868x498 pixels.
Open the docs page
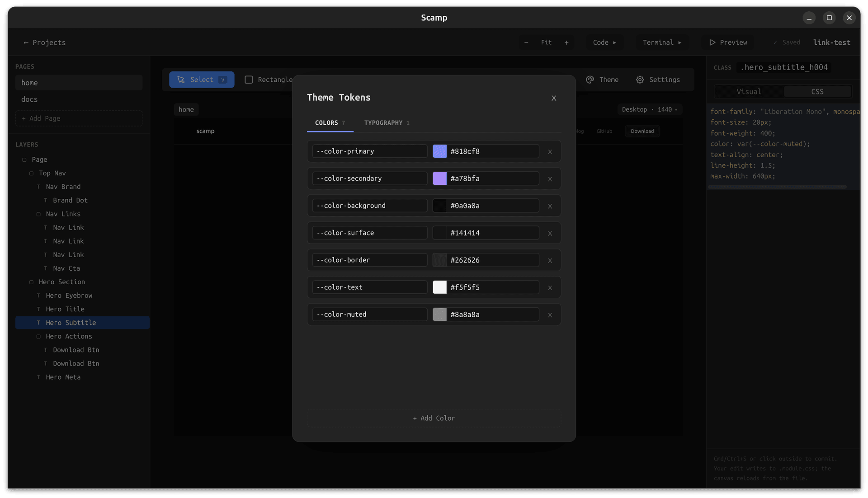(79, 99)
